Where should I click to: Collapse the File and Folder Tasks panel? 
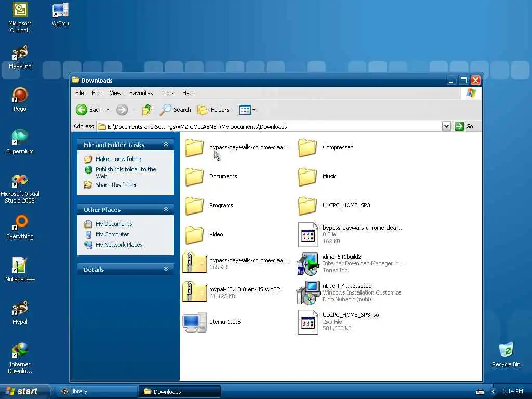pyautogui.click(x=166, y=144)
